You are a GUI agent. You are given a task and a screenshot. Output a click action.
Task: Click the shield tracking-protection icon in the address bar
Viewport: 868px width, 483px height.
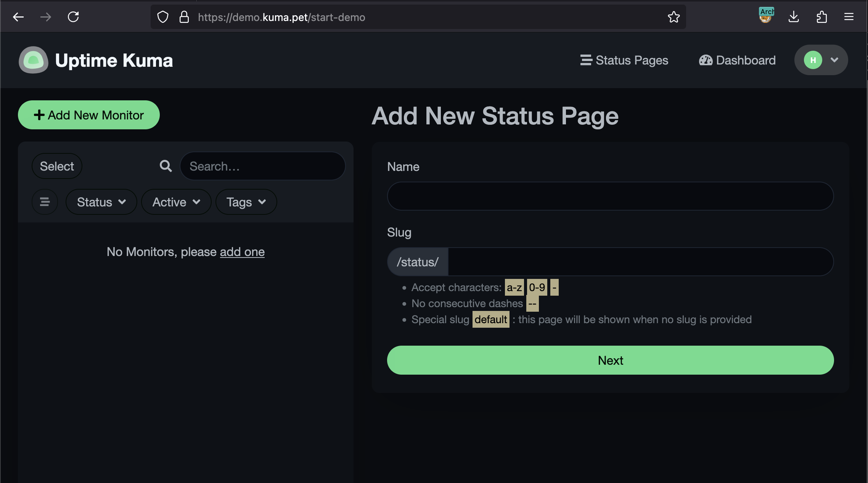point(162,17)
